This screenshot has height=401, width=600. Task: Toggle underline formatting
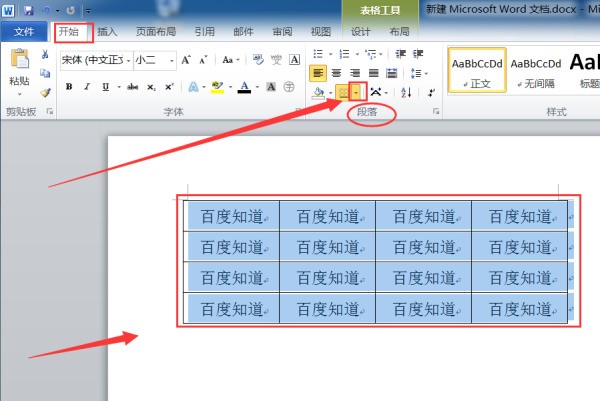(x=106, y=87)
